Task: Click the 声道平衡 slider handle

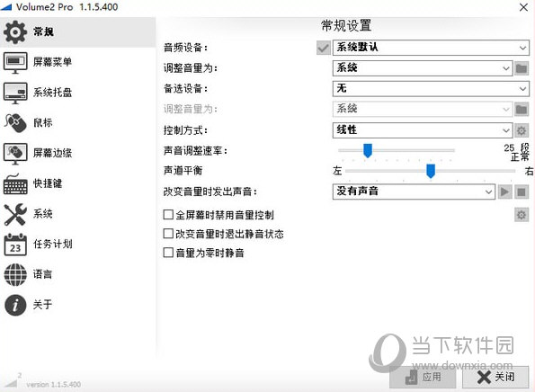Action: (431, 171)
